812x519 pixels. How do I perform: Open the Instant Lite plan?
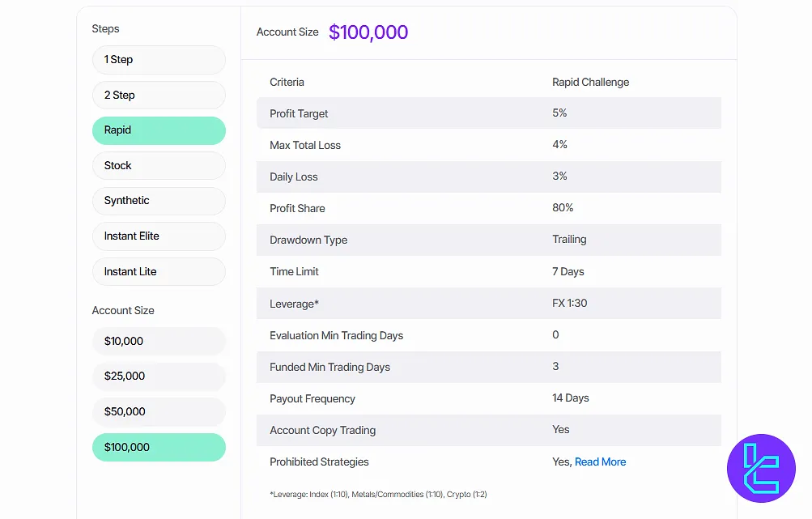(x=159, y=271)
